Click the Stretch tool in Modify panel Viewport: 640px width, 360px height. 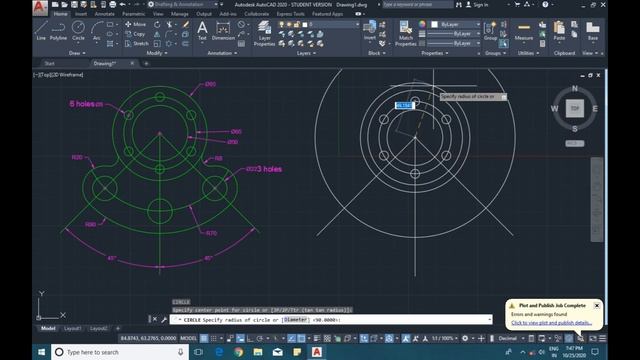click(x=137, y=43)
